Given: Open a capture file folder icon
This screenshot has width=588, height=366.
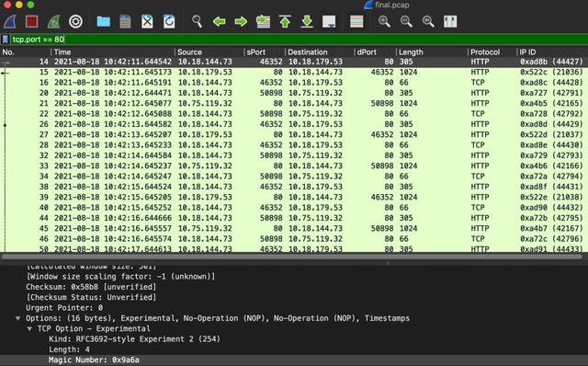Looking at the screenshot, I should [103, 21].
